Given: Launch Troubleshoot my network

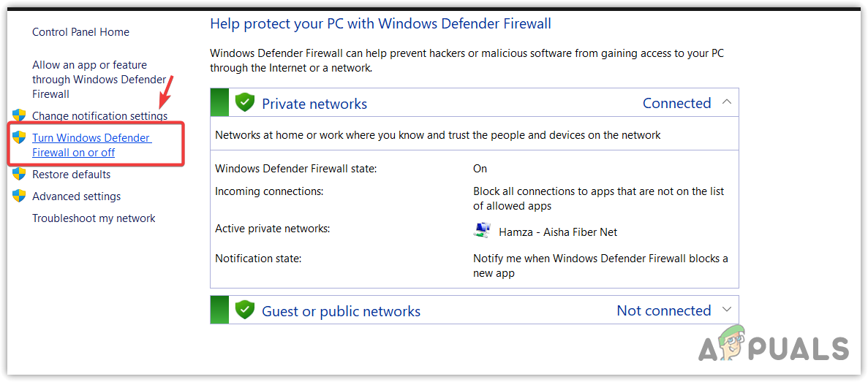Looking at the screenshot, I should click(x=94, y=218).
